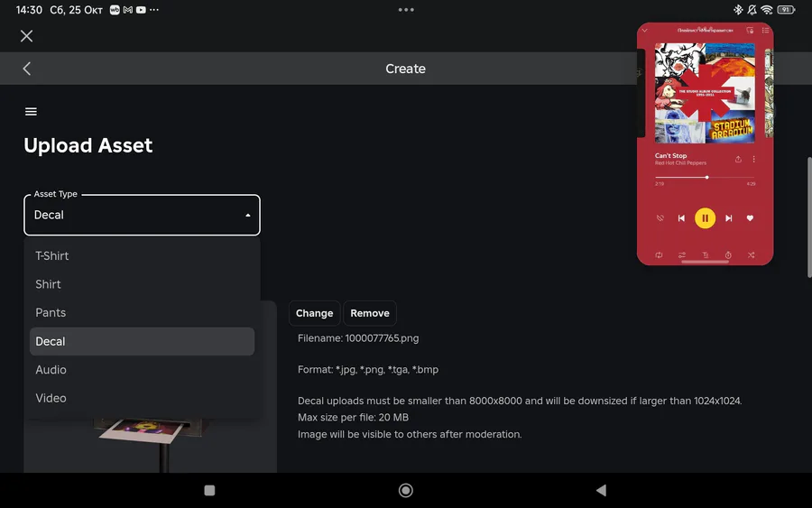Open the three-dot song options menu
812x508 pixels.
[x=754, y=159]
